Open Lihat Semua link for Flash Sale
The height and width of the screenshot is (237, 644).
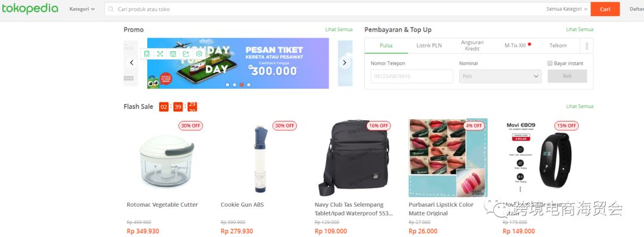(x=580, y=106)
